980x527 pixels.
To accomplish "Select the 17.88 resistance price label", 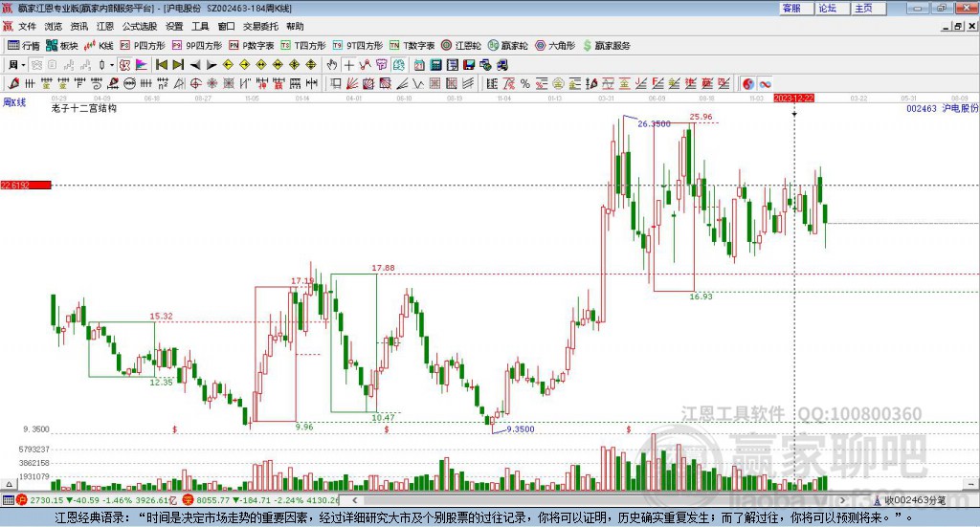I will pos(383,268).
